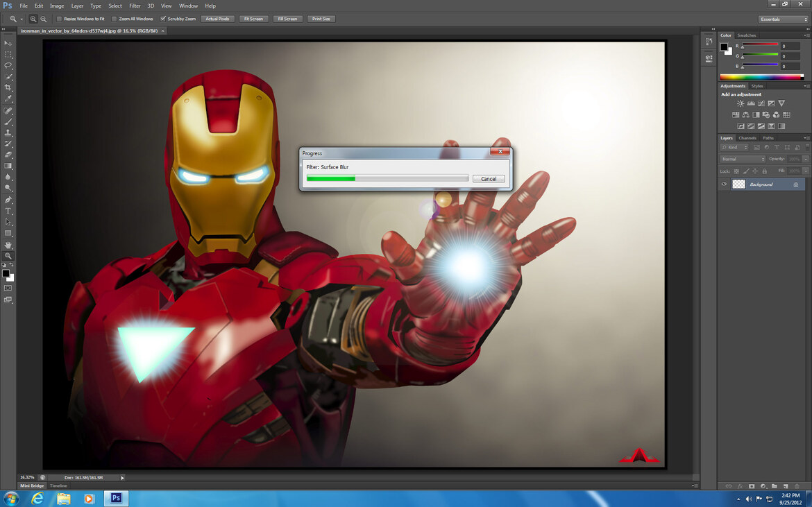Image resolution: width=812 pixels, height=507 pixels.
Task: Toggle the layer filter on/off switch
Action: (807, 148)
